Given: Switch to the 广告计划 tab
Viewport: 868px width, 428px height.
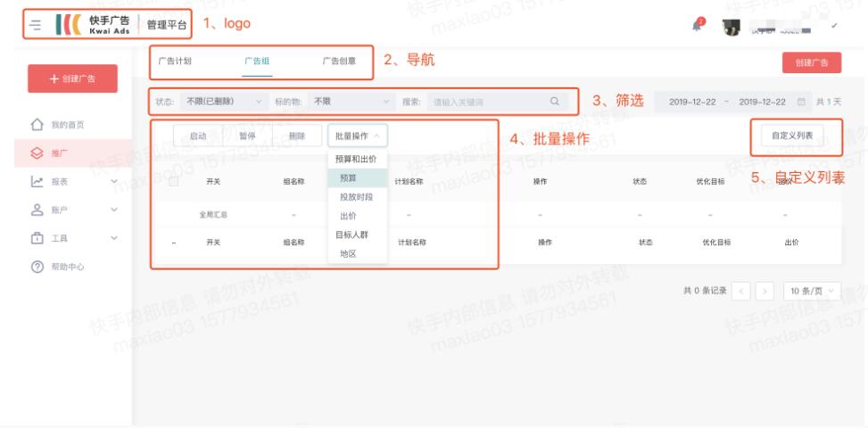Looking at the screenshot, I should pyautogui.click(x=174, y=62).
